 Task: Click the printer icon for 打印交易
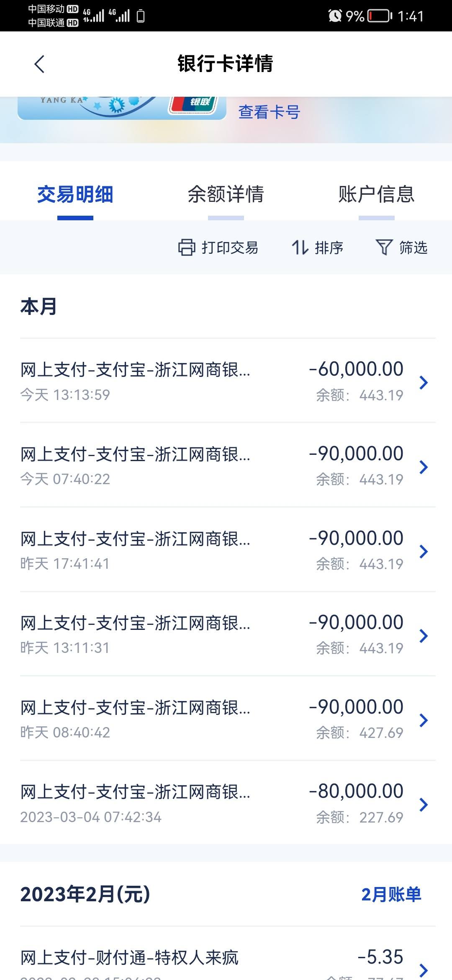pyautogui.click(x=187, y=247)
